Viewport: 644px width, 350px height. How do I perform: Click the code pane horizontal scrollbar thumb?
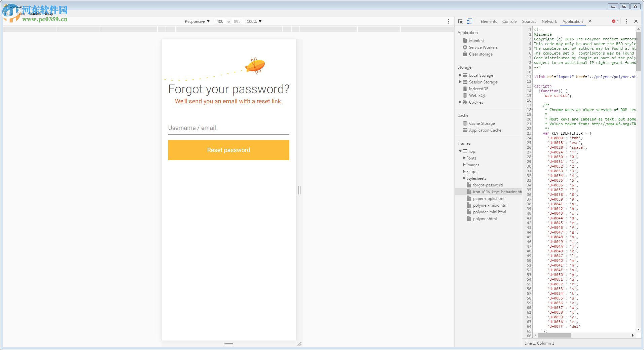[554, 335]
